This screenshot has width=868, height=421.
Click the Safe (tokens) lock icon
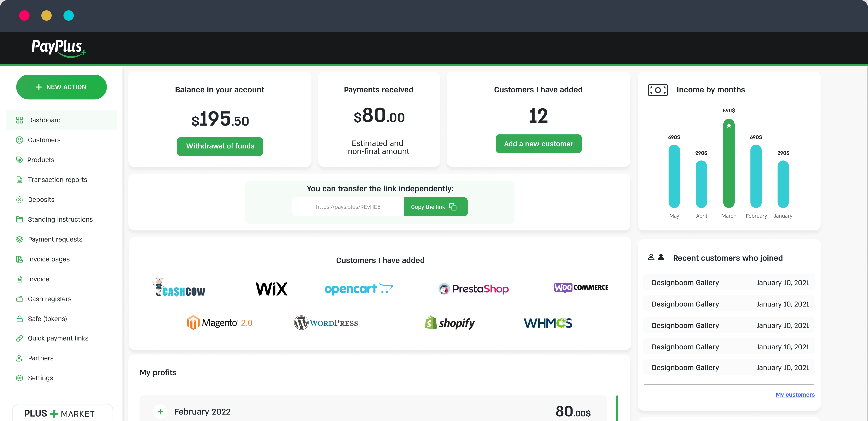[x=20, y=319]
